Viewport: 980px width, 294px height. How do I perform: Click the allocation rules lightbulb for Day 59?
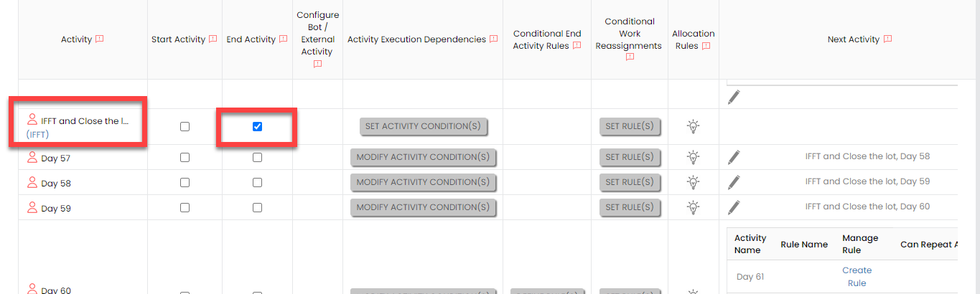point(693,207)
